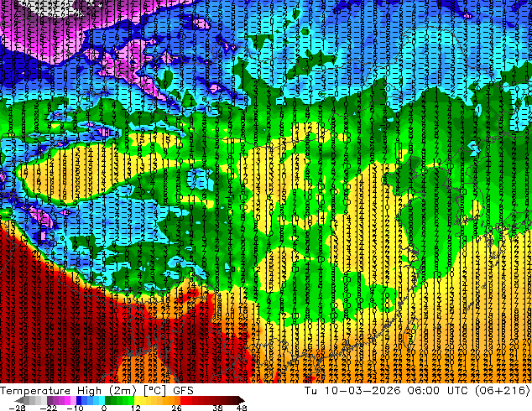
Task: Click the cyan swatch left of 0
Action: coord(102,400)
